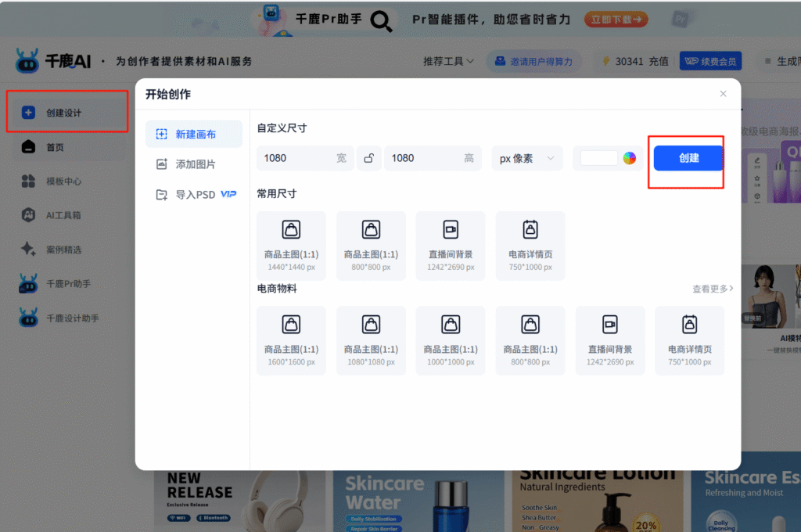
Task: Select the 800*800 preset under 常用尺寸
Action: click(371, 245)
